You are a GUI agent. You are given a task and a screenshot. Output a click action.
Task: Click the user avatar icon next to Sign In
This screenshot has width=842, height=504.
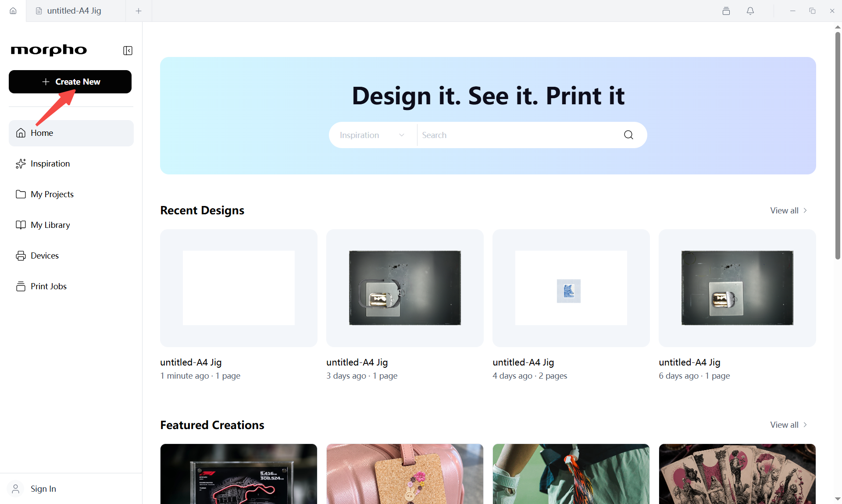16,489
